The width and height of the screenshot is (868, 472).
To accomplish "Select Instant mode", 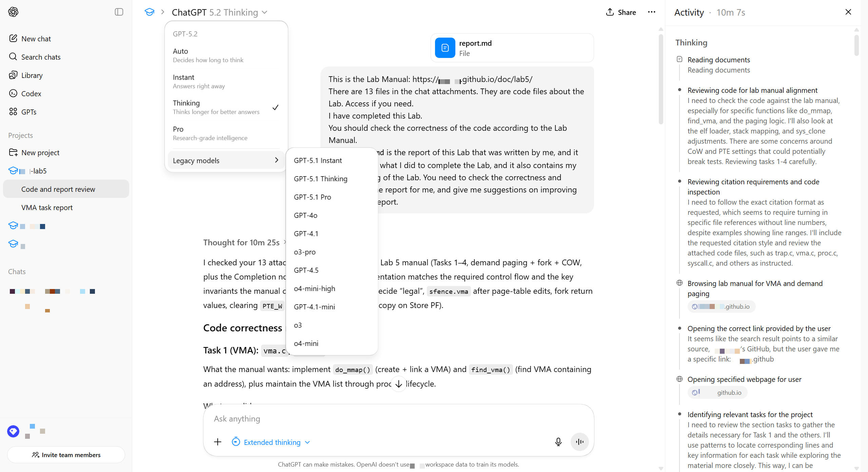I will (226, 81).
